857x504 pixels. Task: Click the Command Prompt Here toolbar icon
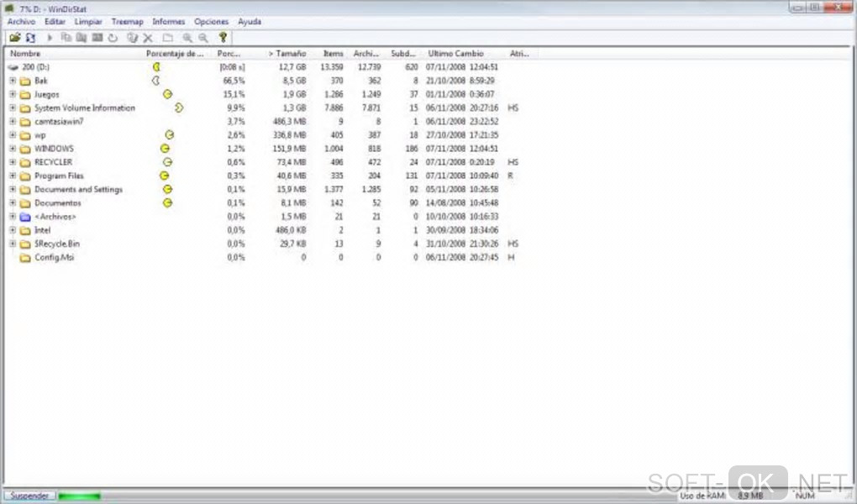[97, 38]
